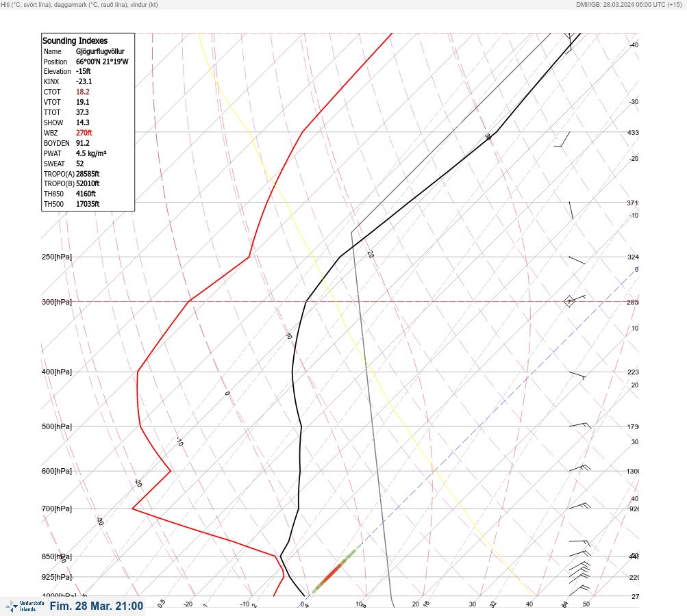Click the SHOW value 14.3
687x616 pixels.
tap(82, 123)
